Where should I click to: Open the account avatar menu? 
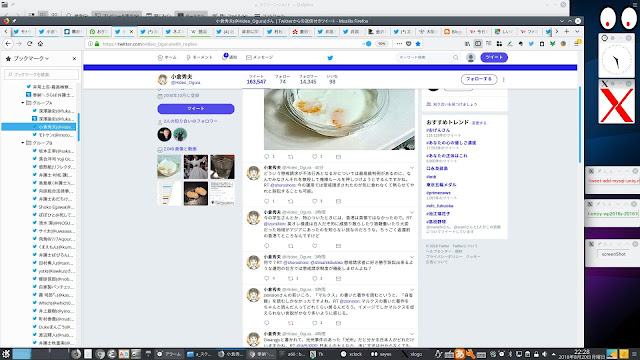[471, 58]
